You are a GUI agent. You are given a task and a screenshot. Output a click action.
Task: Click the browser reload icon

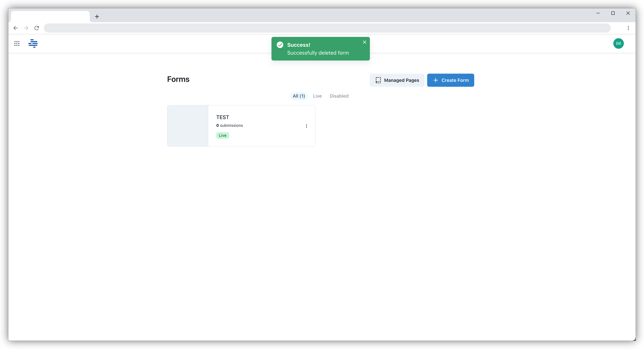pyautogui.click(x=37, y=28)
